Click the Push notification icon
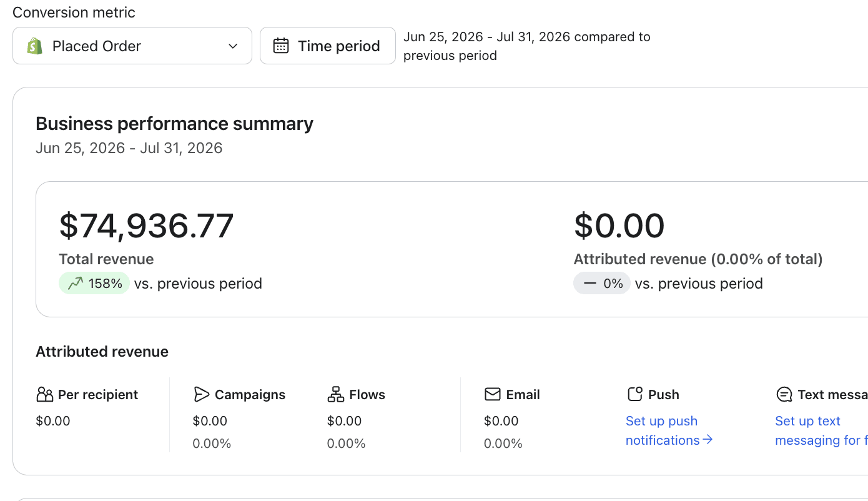 coord(634,394)
